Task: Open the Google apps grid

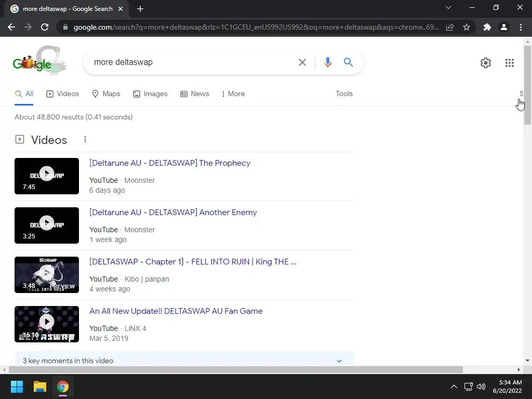Action: (509, 63)
